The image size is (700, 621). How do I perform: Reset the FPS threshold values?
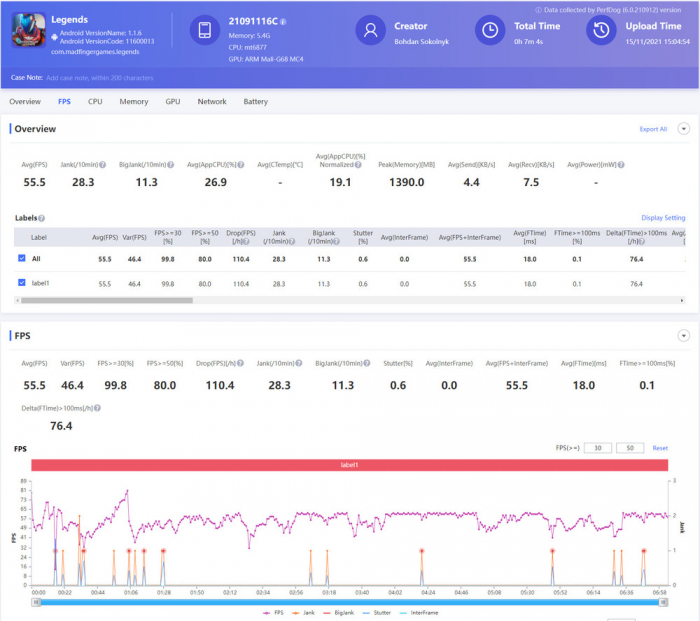(x=660, y=448)
